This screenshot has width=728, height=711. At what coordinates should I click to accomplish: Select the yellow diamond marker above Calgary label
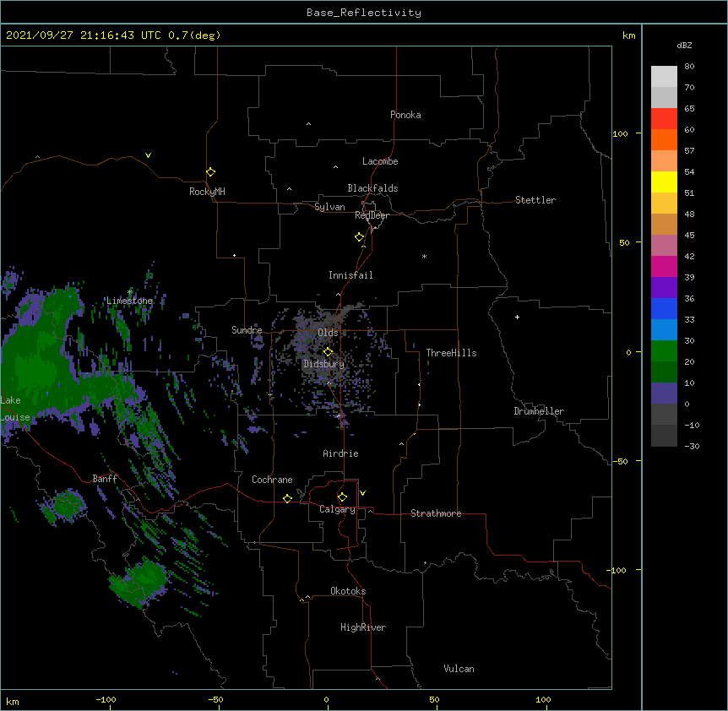pos(342,497)
